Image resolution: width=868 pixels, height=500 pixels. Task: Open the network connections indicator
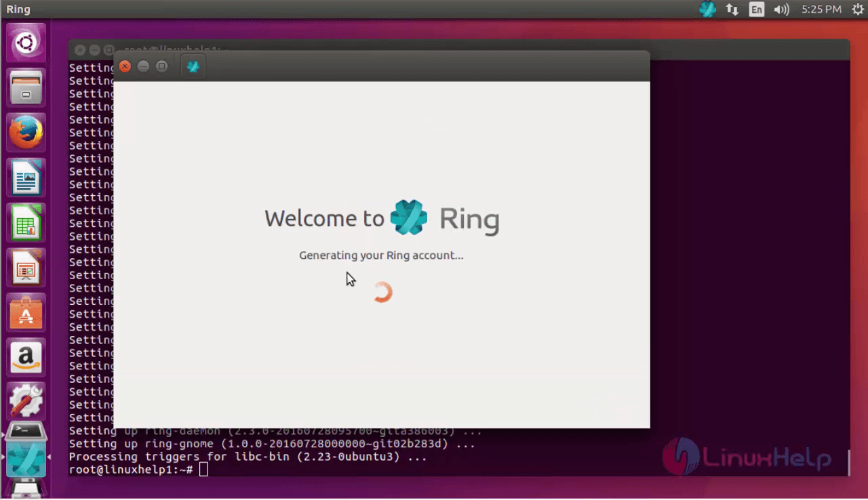(x=732, y=9)
